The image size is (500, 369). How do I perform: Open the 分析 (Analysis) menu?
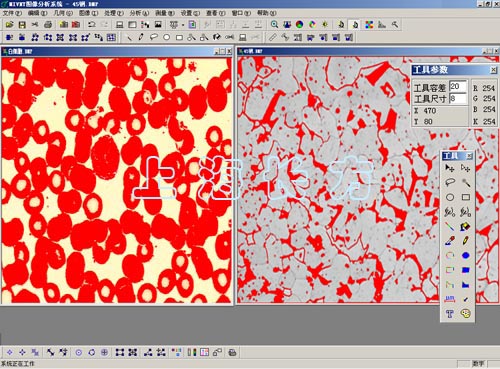tap(139, 13)
